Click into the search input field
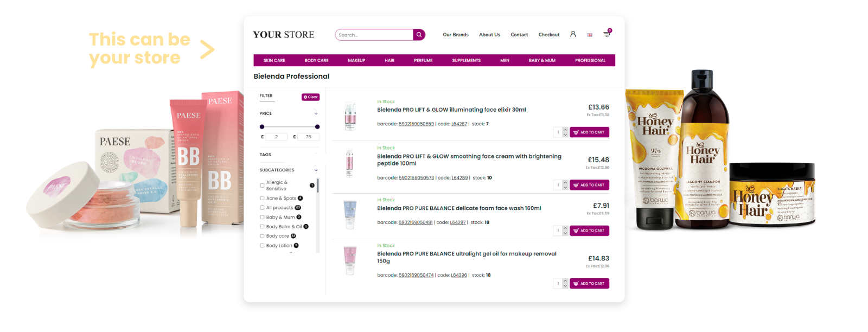868x332 pixels. point(374,35)
